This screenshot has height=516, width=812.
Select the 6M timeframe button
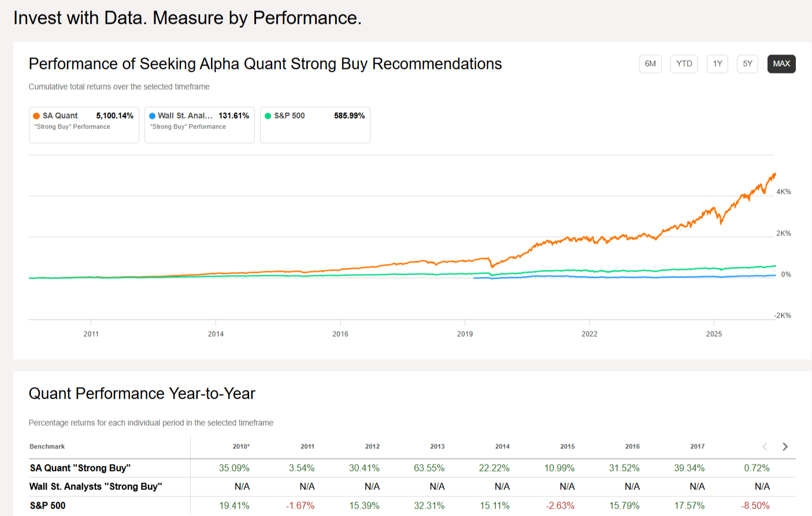point(650,64)
